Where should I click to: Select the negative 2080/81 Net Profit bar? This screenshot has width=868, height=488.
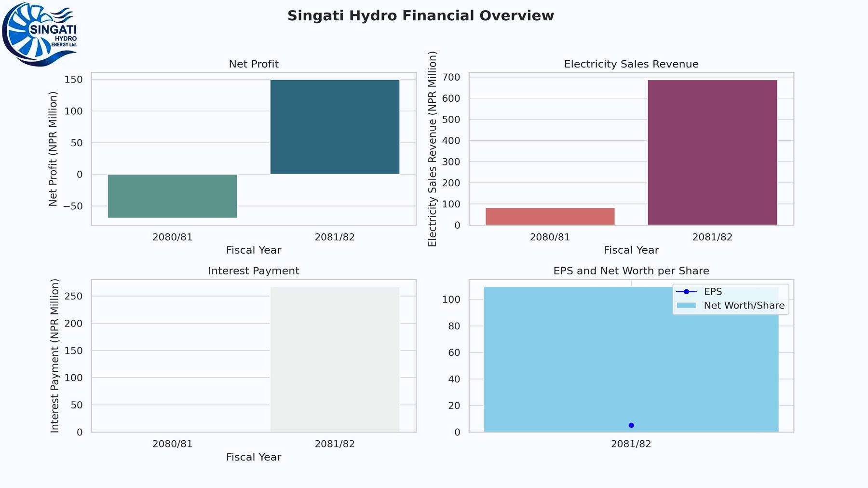click(172, 196)
